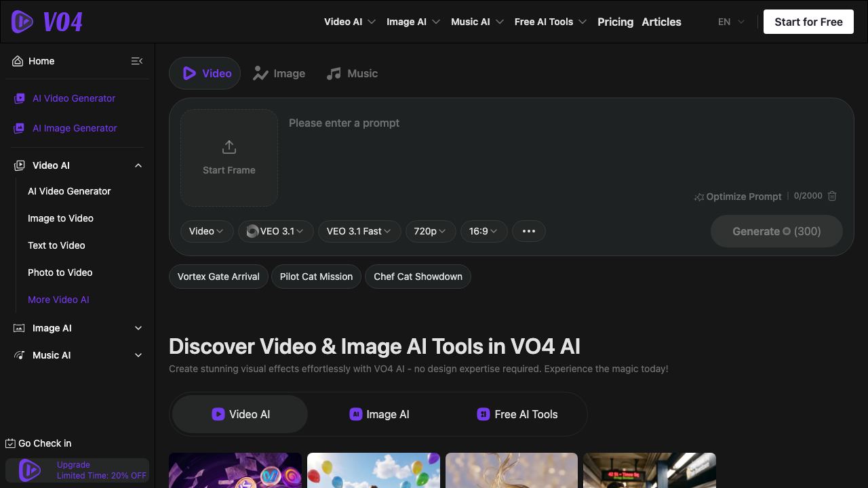The width and height of the screenshot is (868, 488).
Task: Open the colorful balloons video thumbnail
Action: [x=374, y=470]
